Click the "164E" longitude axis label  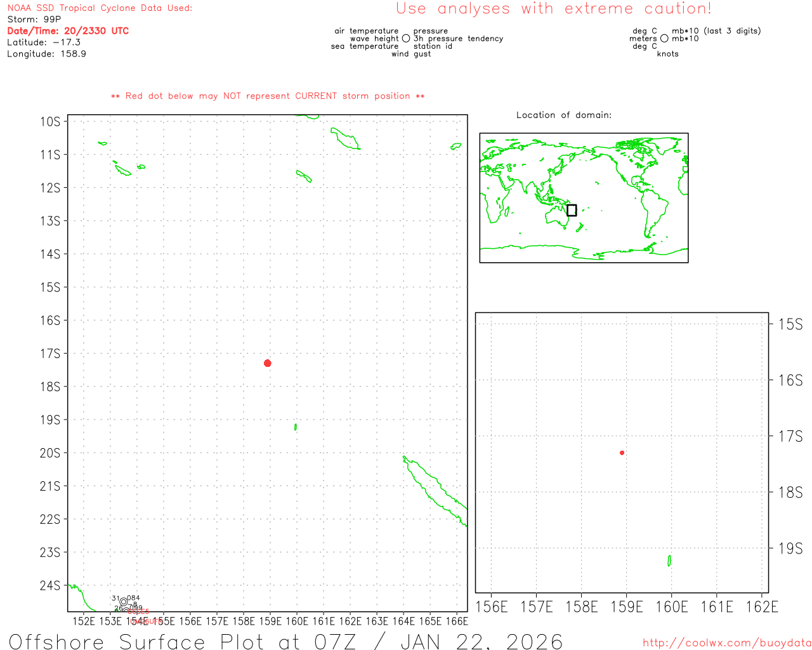pos(403,621)
